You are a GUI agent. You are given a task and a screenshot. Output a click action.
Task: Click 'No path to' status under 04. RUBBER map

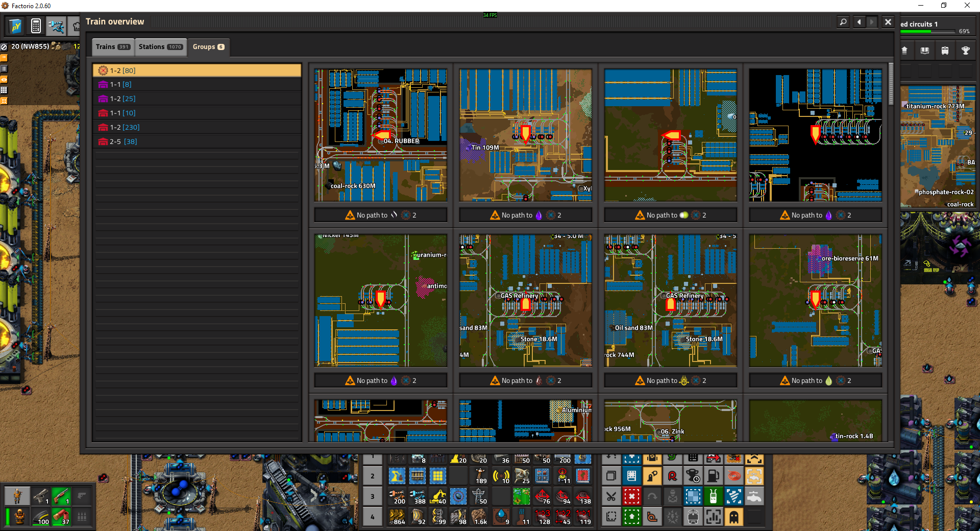point(381,215)
